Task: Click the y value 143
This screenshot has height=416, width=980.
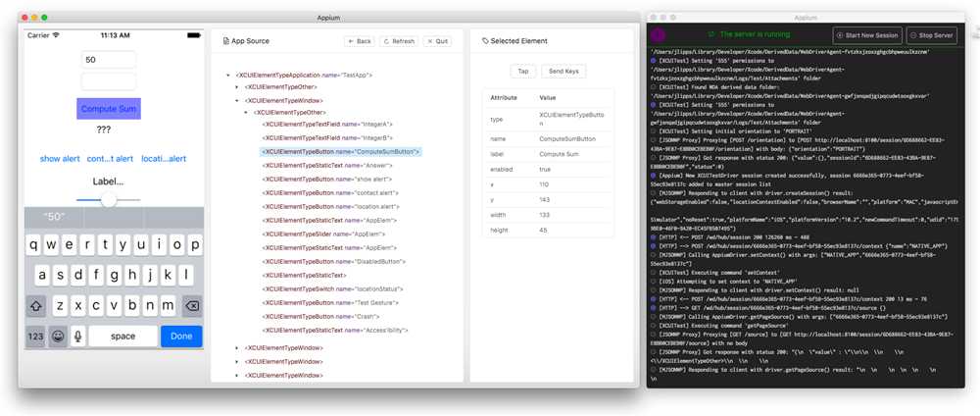Action: coord(544,200)
